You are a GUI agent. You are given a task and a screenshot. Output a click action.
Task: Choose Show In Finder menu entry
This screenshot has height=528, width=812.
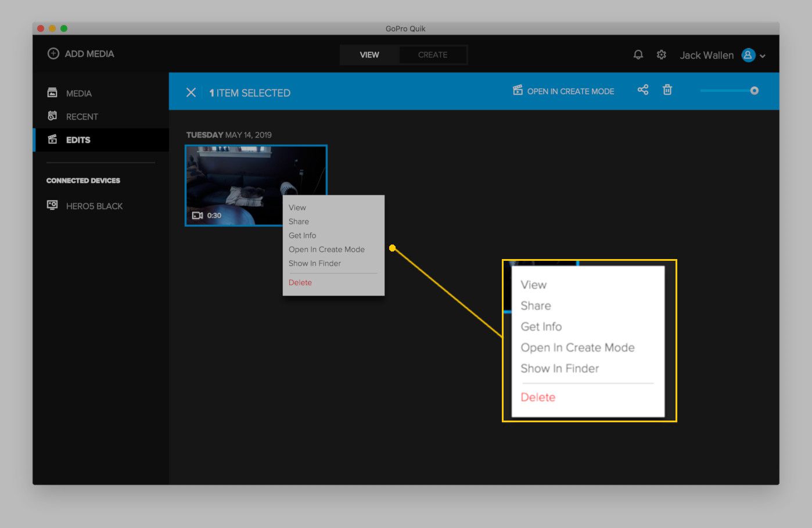point(315,263)
